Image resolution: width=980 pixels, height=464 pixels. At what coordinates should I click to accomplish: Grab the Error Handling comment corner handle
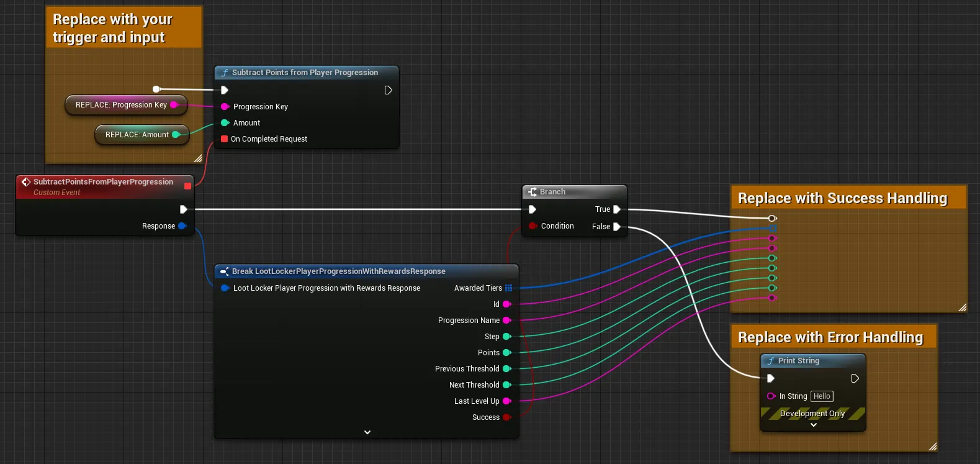pos(932,447)
